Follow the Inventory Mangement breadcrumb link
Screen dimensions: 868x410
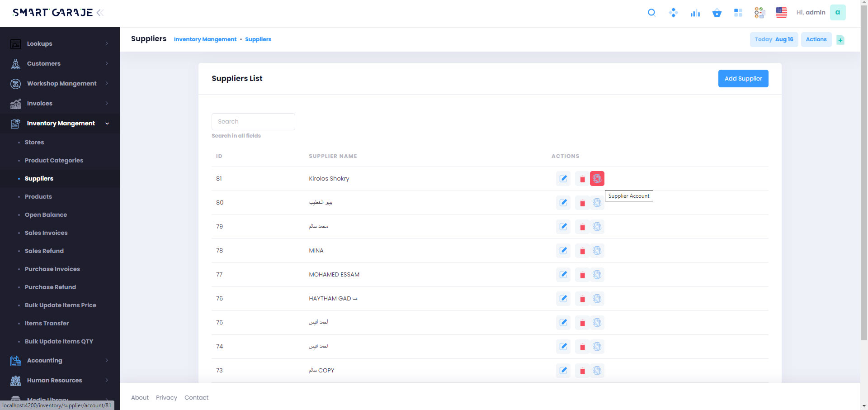coord(205,39)
